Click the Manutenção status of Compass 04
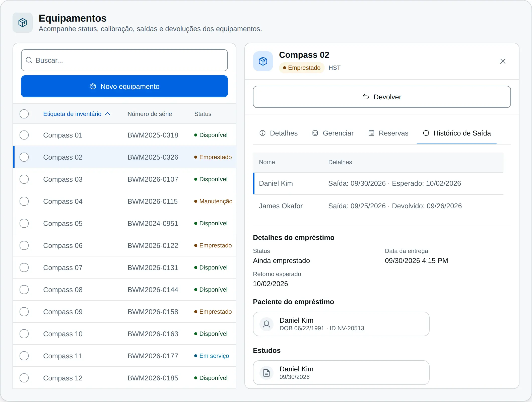 [x=213, y=201]
